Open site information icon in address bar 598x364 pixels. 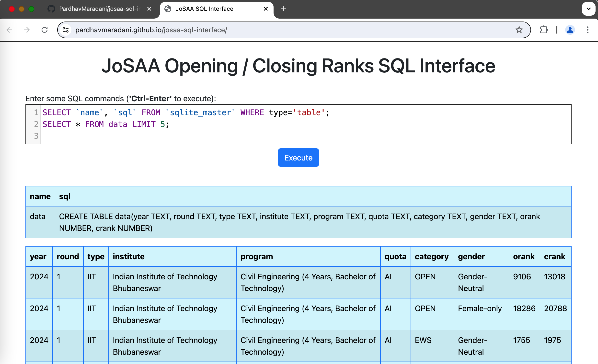click(66, 30)
